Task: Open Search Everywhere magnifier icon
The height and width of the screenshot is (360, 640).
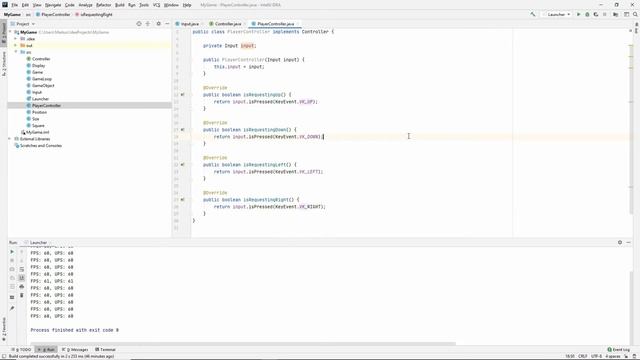Action: click(636, 14)
